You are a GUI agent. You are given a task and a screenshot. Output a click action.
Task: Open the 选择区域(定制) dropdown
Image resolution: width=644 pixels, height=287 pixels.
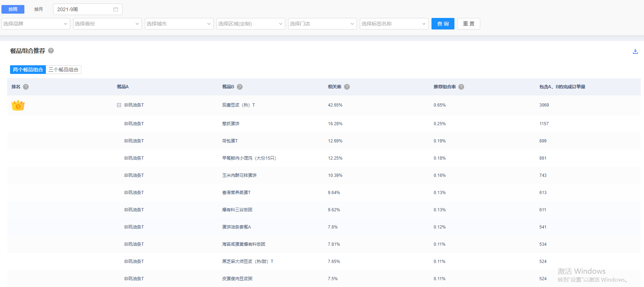251,24
